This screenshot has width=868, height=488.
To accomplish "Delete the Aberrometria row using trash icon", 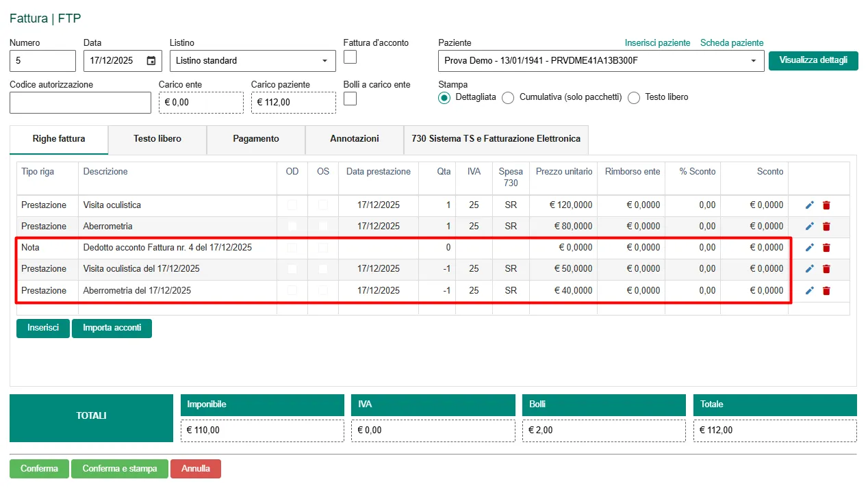I will click(x=826, y=227).
